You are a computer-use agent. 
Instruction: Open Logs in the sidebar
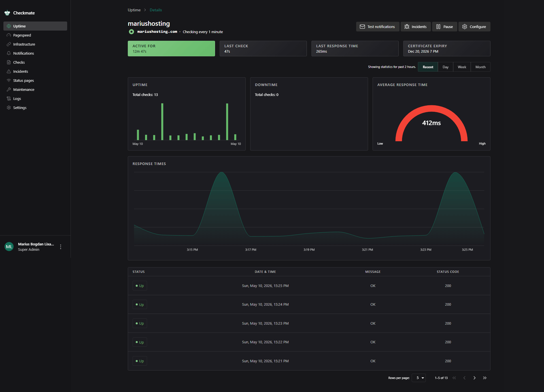(35, 98)
